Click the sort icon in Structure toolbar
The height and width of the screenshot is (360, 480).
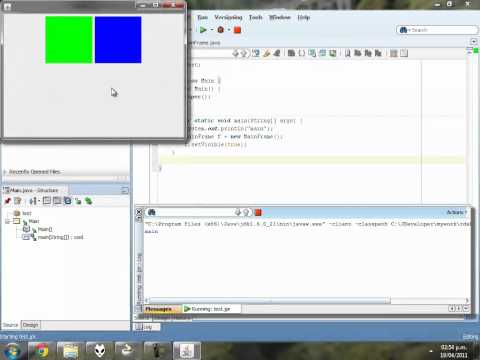32,201
